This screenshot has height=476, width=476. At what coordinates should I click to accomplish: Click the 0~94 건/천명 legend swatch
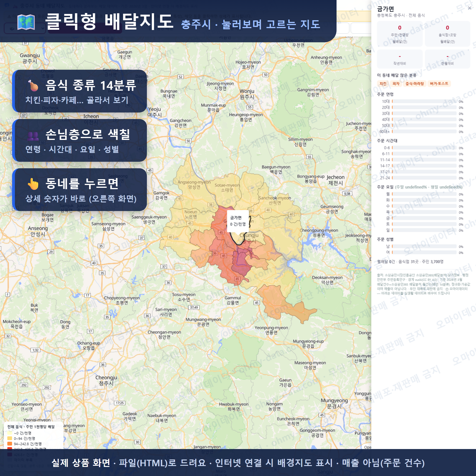coord(10,438)
